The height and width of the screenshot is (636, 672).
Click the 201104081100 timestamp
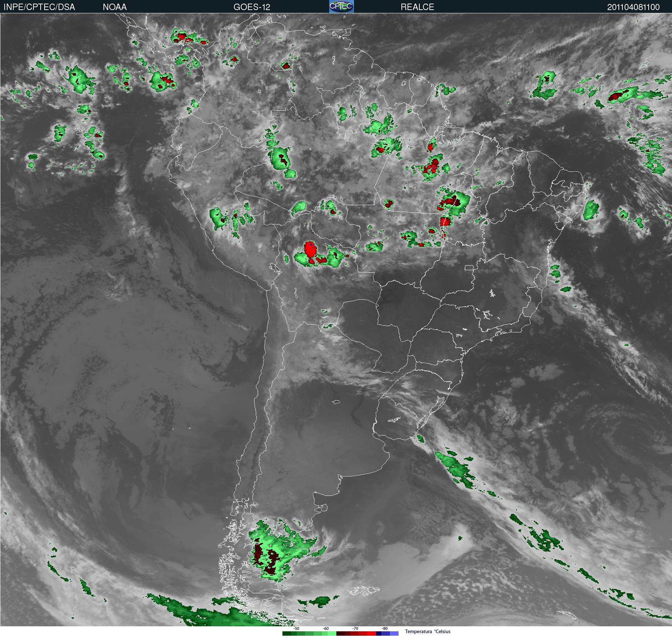pyautogui.click(x=634, y=7)
